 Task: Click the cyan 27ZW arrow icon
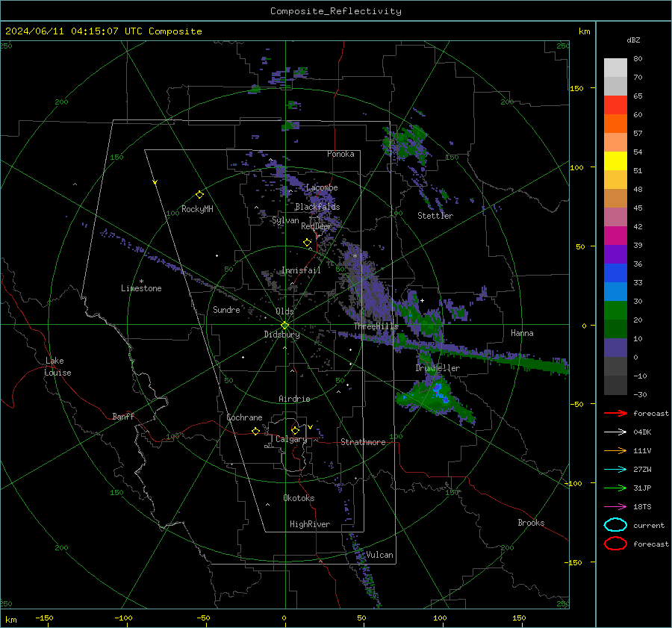615,470
